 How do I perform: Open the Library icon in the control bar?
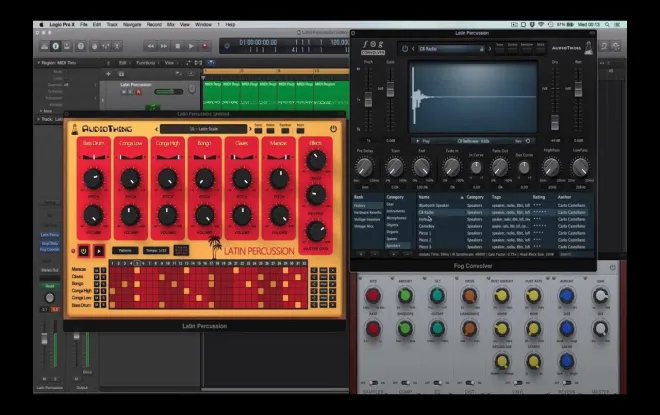(45, 45)
